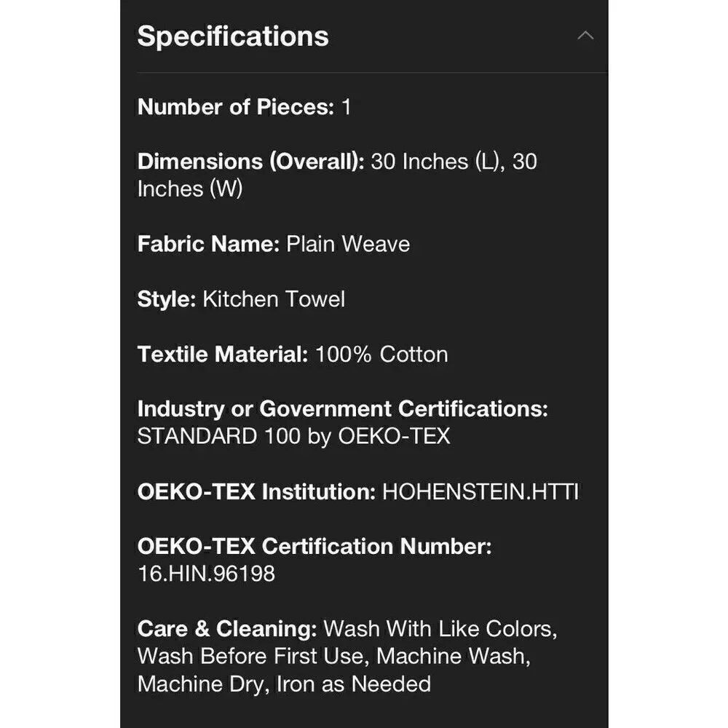Image resolution: width=728 pixels, height=728 pixels.
Task: Click the Inches (W) text line
Action: tap(190, 189)
